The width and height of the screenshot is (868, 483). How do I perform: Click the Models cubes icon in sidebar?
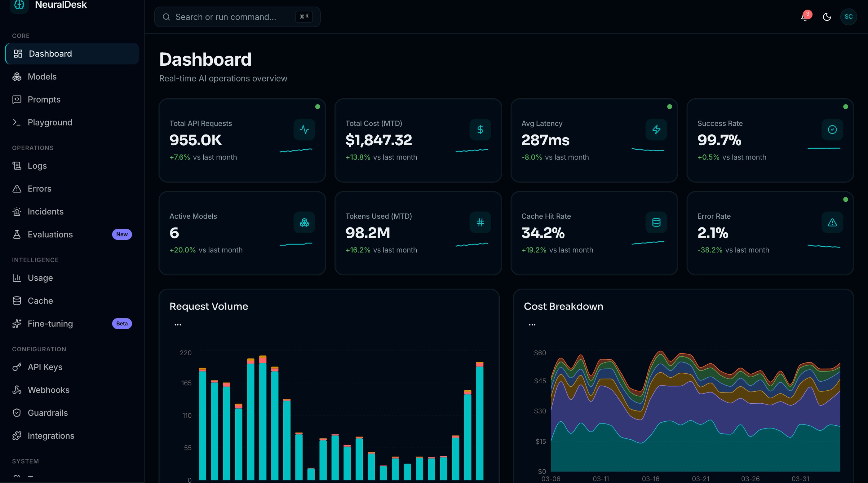click(x=17, y=77)
